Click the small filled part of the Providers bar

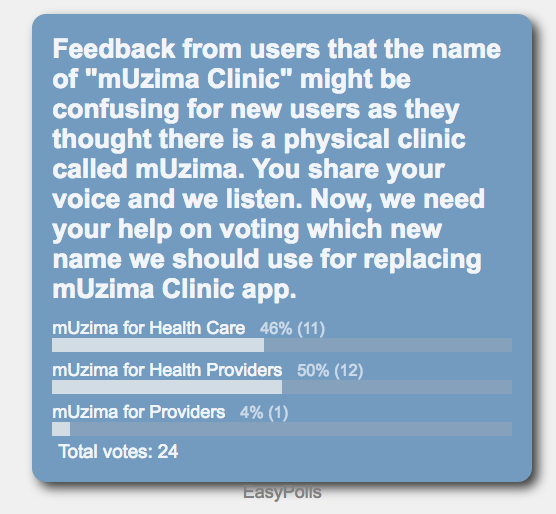61,429
